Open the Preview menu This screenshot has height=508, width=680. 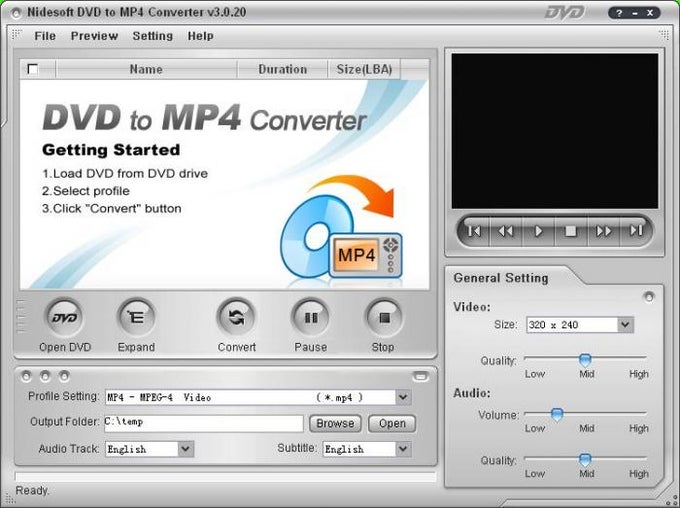pyautogui.click(x=94, y=36)
